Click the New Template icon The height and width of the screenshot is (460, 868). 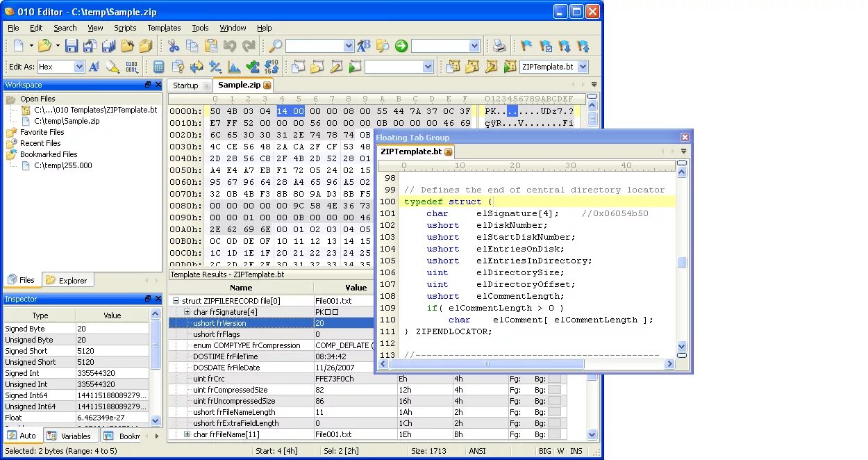[453, 67]
